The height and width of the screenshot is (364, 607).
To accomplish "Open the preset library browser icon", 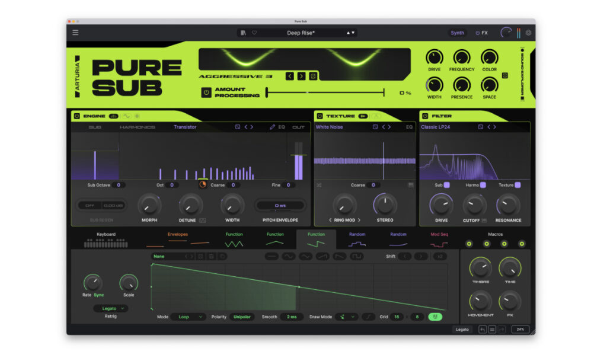I will coord(243,33).
